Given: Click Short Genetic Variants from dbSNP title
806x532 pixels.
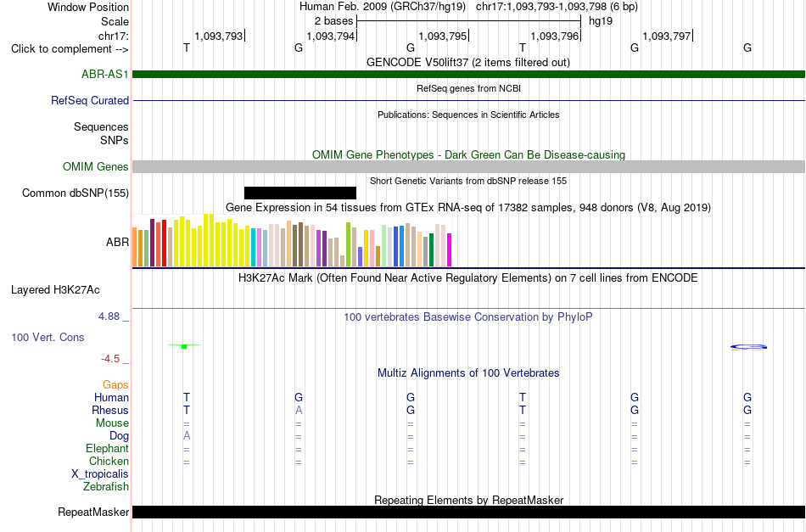Looking at the screenshot, I should pyautogui.click(x=468, y=181).
